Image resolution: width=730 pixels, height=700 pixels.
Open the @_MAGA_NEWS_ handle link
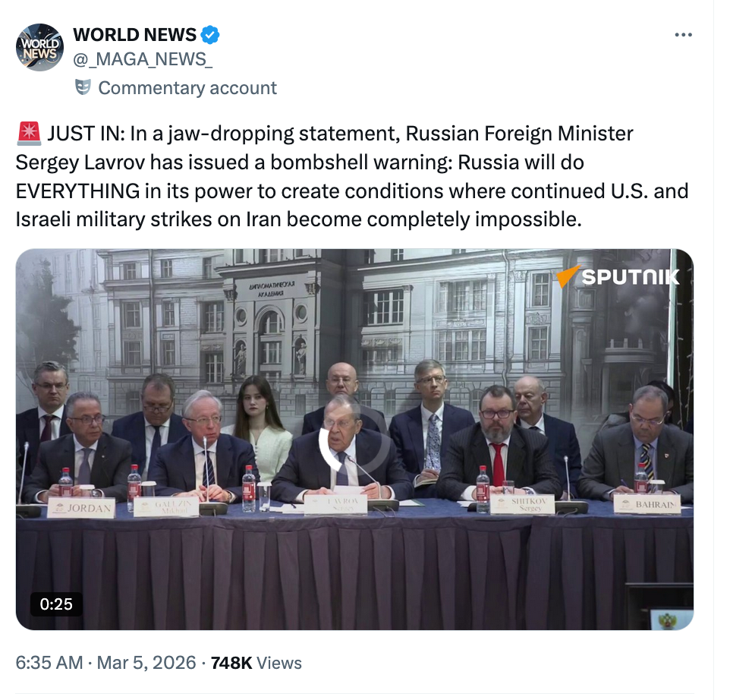click(x=143, y=59)
